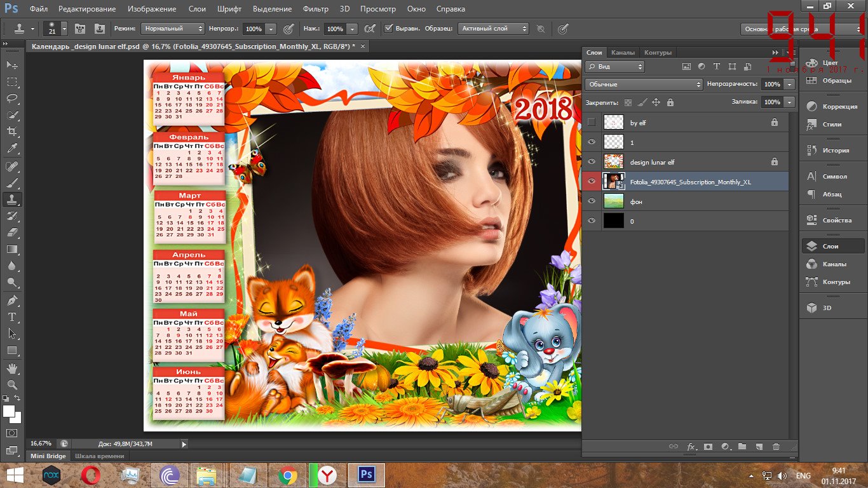Select the Zoom tool
The height and width of the screenshot is (488, 868).
tap(12, 384)
